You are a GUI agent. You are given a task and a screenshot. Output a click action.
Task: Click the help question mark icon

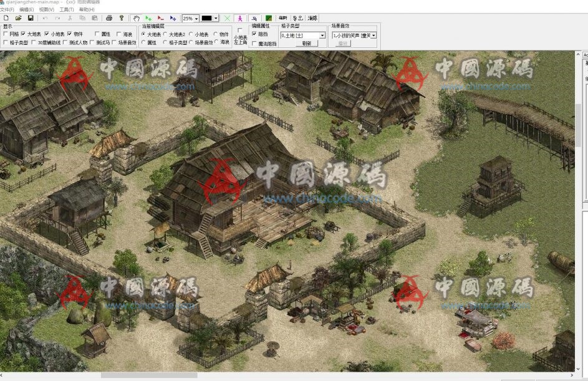(x=121, y=19)
